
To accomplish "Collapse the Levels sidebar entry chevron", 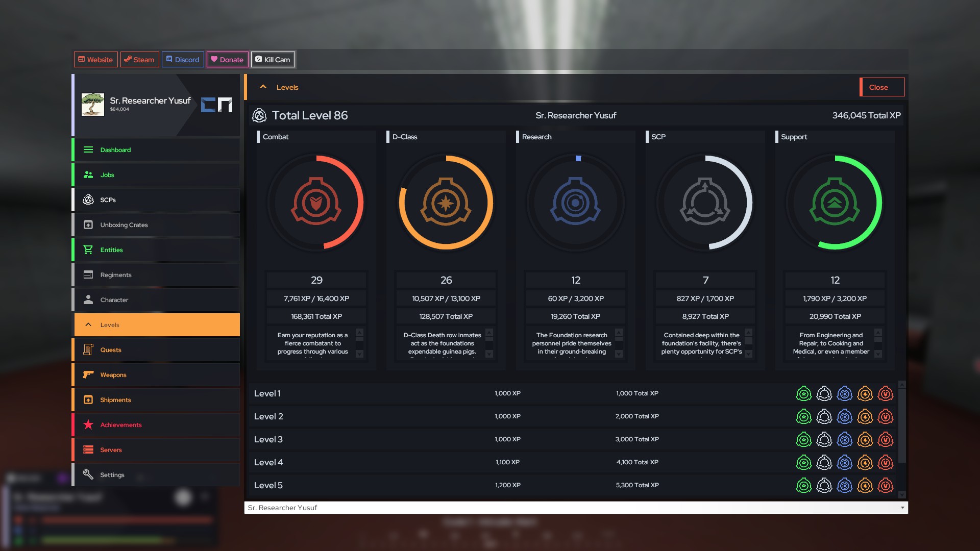I will 88,324.
